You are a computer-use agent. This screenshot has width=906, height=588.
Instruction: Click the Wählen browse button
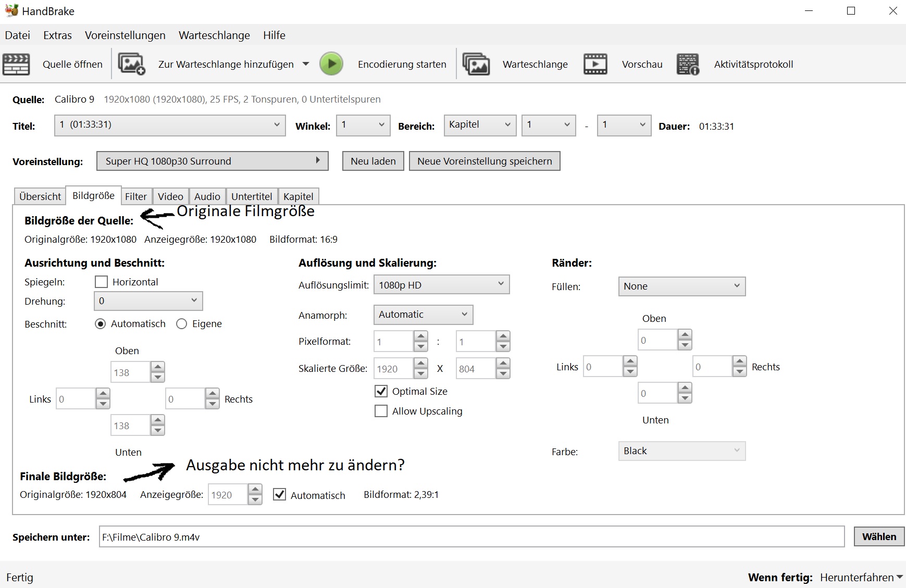(879, 536)
